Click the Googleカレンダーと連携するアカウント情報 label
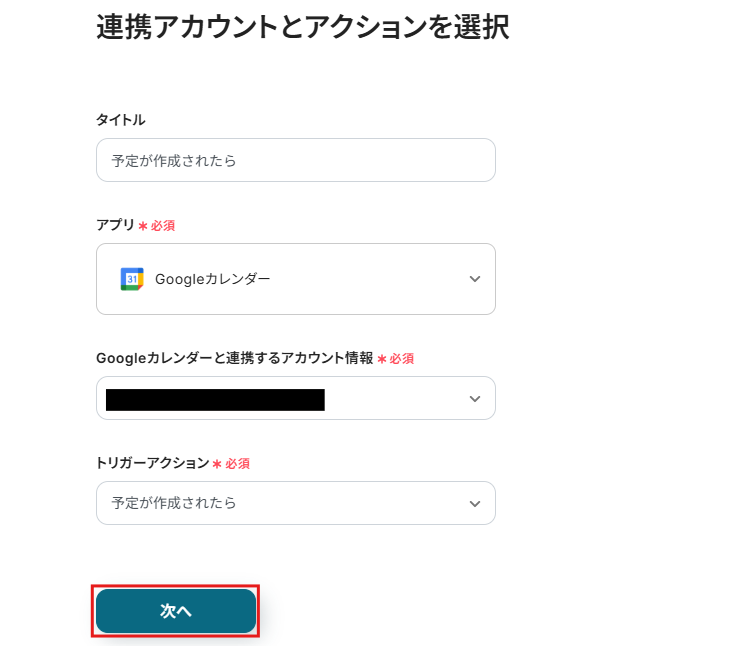The image size is (747, 646). (x=234, y=358)
